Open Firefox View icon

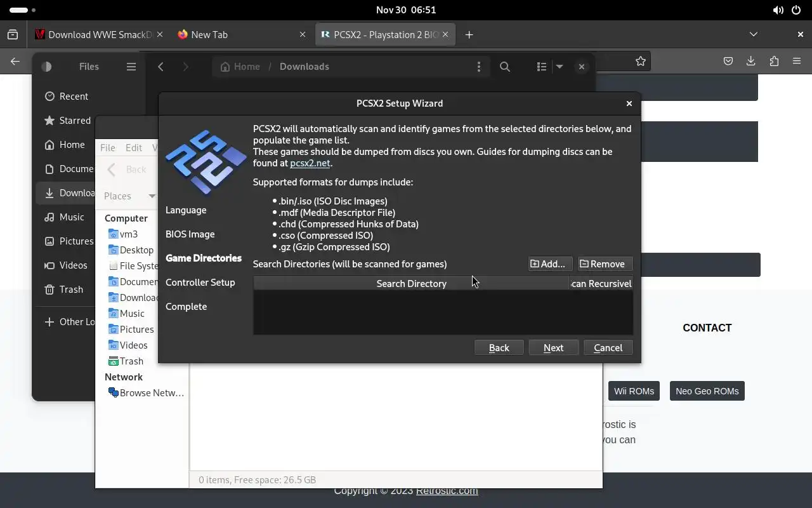click(x=13, y=34)
